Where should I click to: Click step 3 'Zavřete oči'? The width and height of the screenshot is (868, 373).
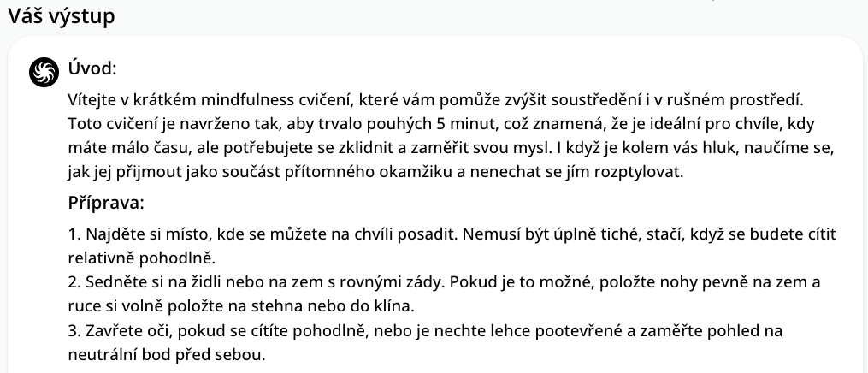(x=425, y=331)
